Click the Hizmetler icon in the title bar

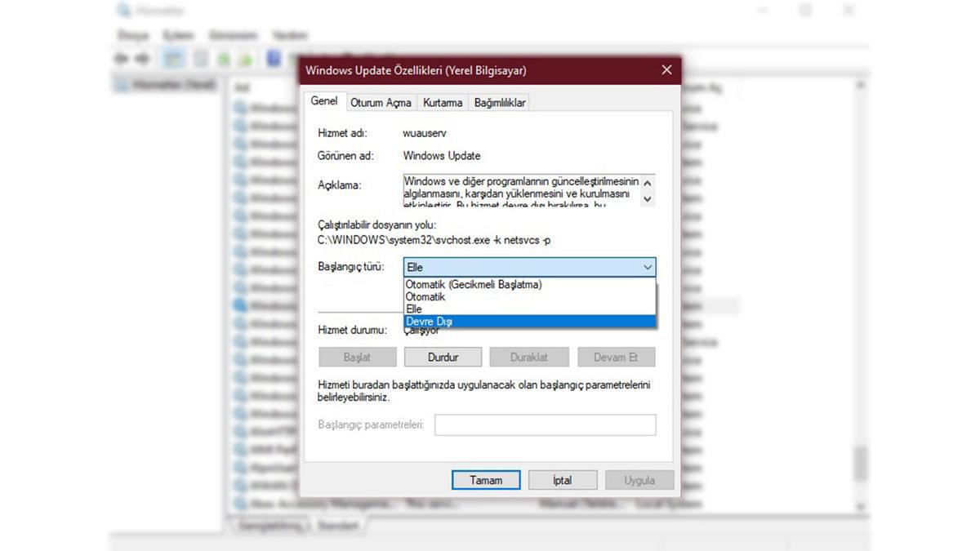(122, 11)
